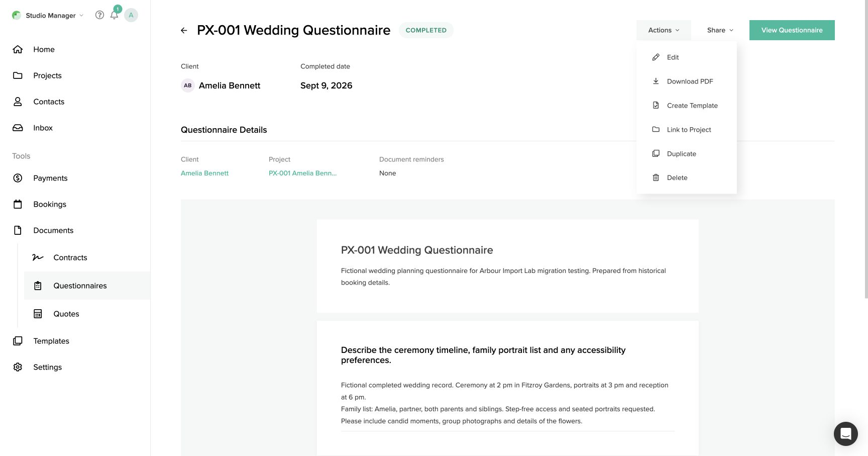This screenshot has height=456, width=868.
Task: Click the Inbox tray icon
Action: [18, 128]
